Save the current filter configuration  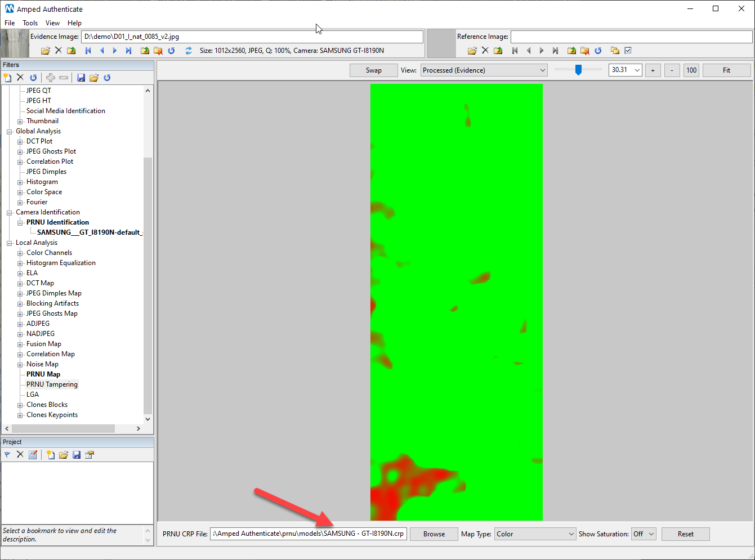[x=81, y=78]
